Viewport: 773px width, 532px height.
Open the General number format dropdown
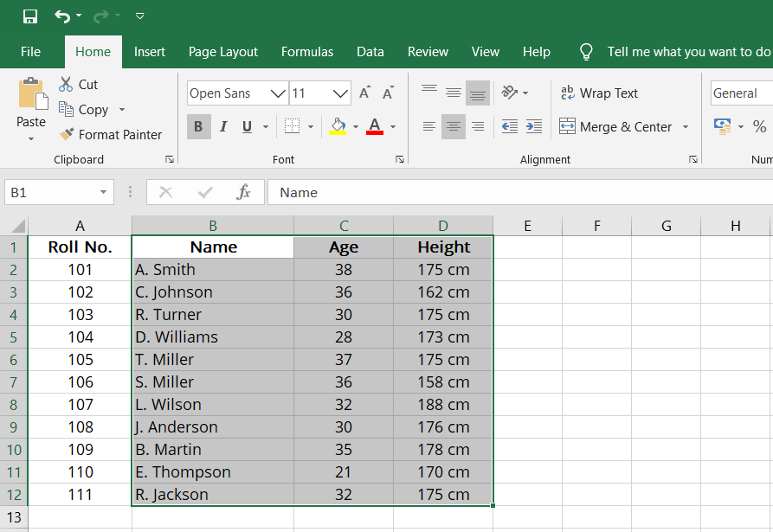pyautogui.click(x=742, y=93)
